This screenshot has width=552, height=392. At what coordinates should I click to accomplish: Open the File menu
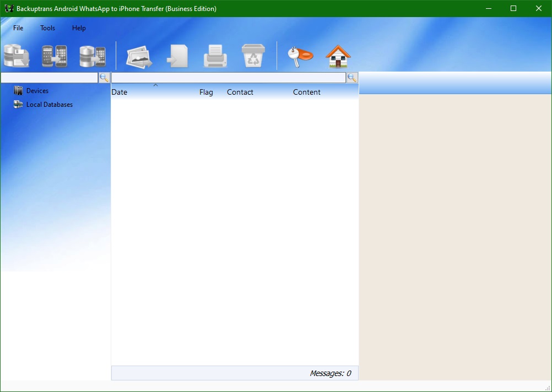pos(18,28)
